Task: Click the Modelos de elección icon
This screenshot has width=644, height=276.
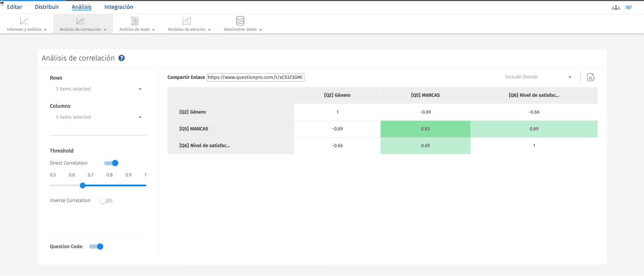Action: click(187, 21)
